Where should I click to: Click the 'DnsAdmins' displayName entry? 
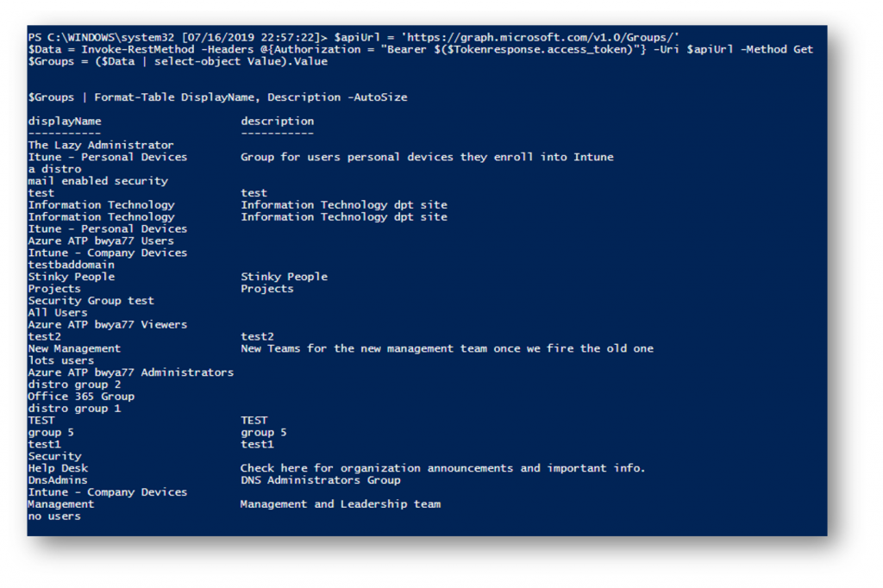[x=58, y=480]
